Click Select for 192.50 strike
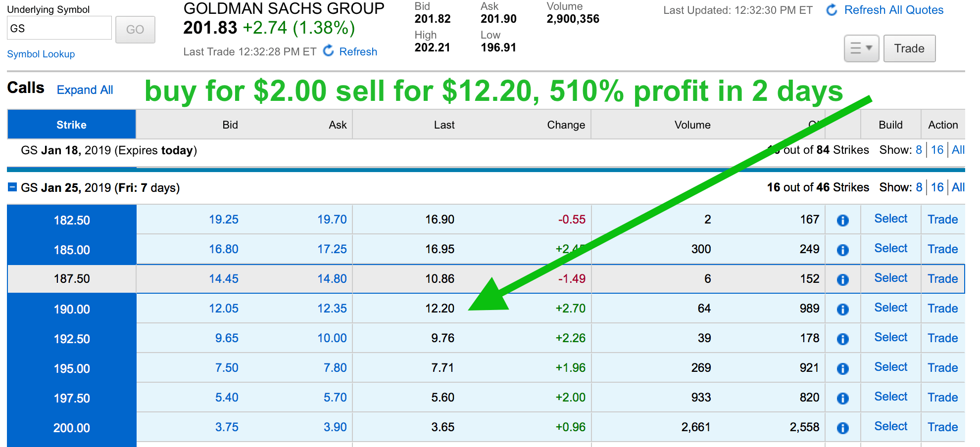The height and width of the screenshot is (447, 980). point(891,337)
